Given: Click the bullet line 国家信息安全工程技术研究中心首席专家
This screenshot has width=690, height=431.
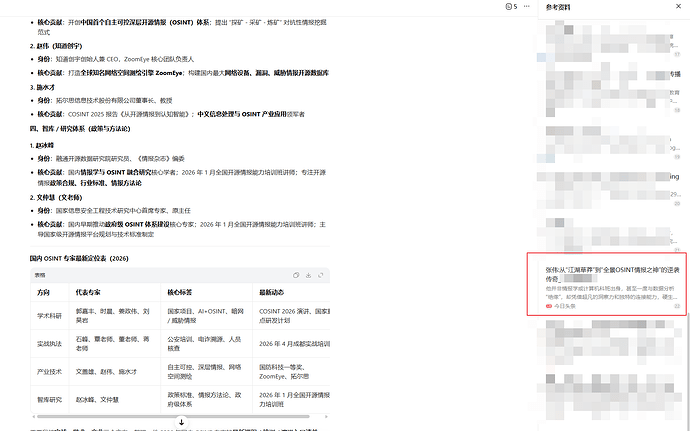Looking at the screenshot, I should [114, 210].
